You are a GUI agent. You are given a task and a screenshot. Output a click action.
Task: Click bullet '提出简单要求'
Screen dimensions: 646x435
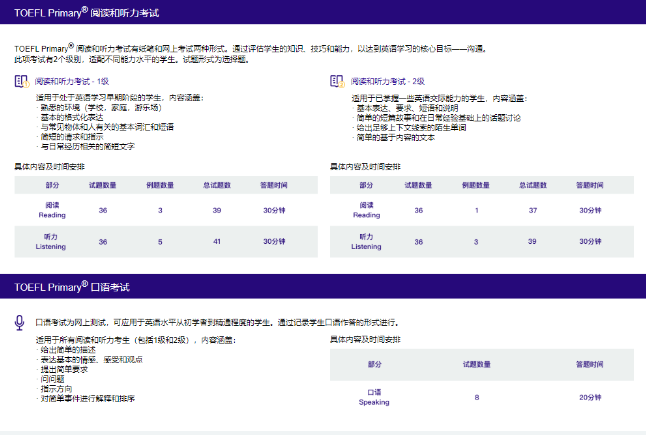tap(64, 369)
